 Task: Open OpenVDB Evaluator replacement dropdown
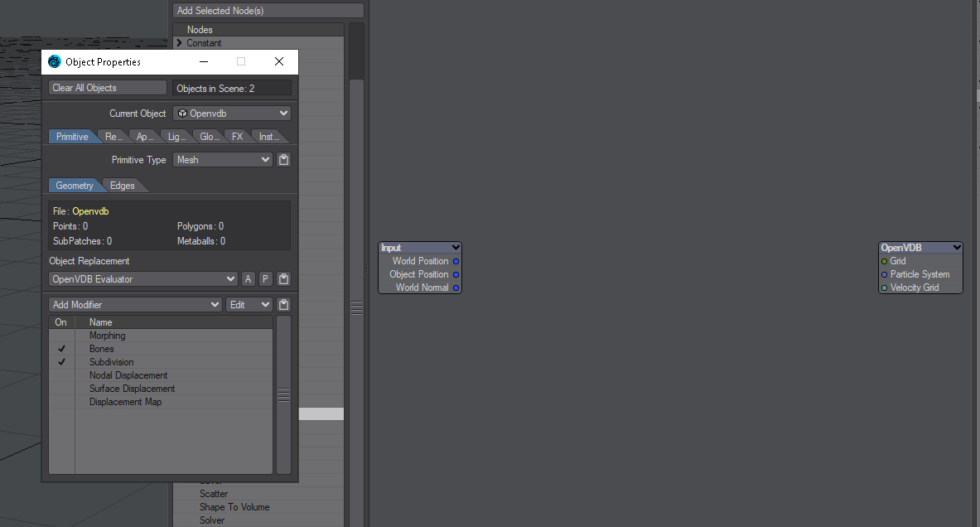[143, 278]
